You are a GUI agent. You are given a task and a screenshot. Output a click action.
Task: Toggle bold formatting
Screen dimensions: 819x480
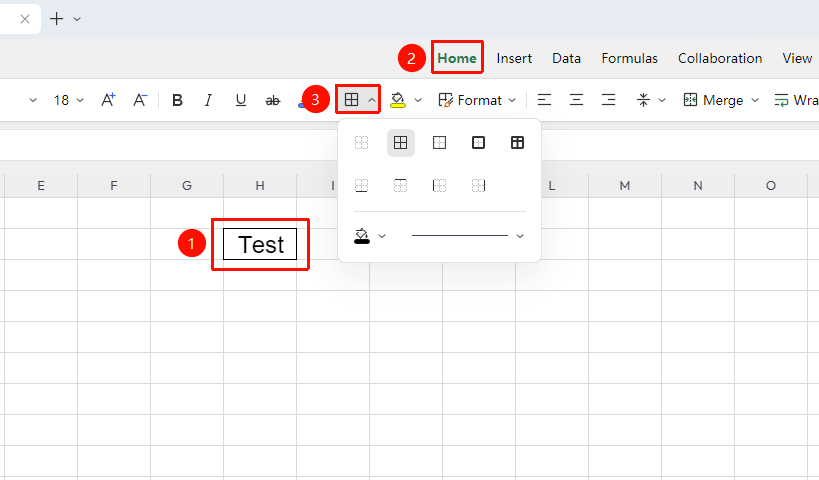coord(177,100)
